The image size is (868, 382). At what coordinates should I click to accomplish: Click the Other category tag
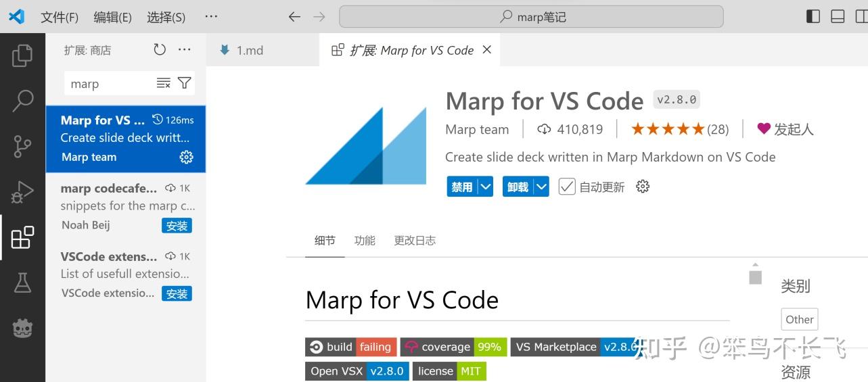(799, 320)
